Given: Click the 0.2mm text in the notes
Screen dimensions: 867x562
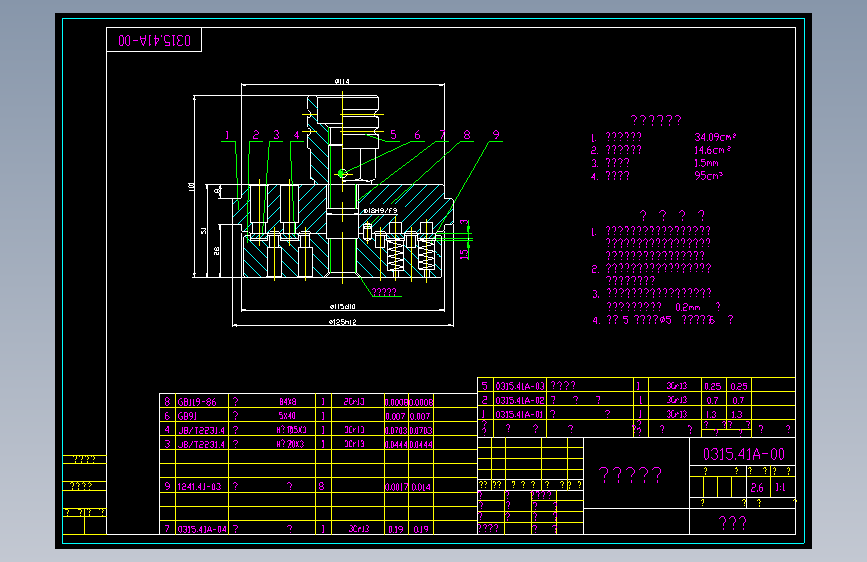Looking at the screenshot, I should [687, 307].
